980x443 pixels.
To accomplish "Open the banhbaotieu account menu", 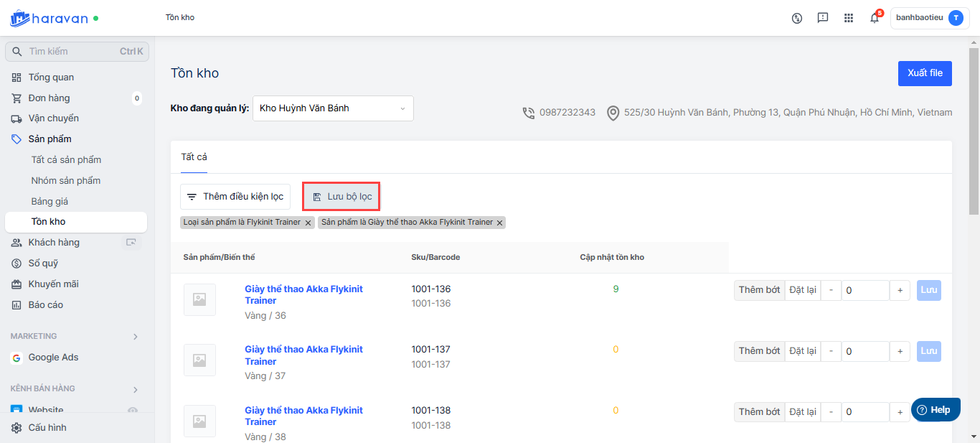I will pos(929,19).
